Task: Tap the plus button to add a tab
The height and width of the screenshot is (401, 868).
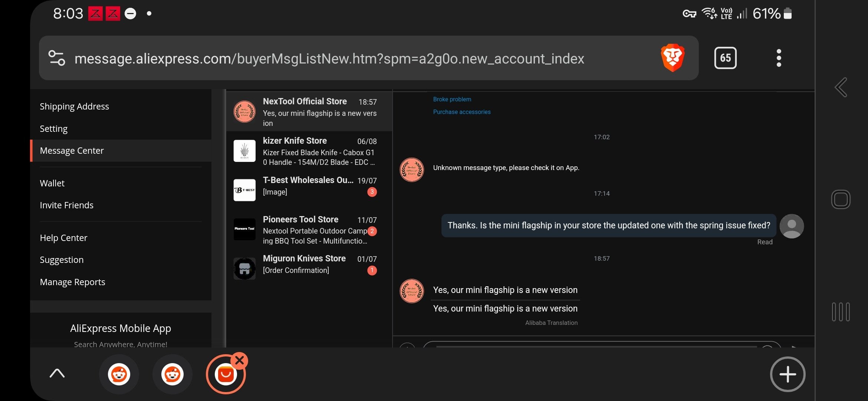Action: pos(787,374)
